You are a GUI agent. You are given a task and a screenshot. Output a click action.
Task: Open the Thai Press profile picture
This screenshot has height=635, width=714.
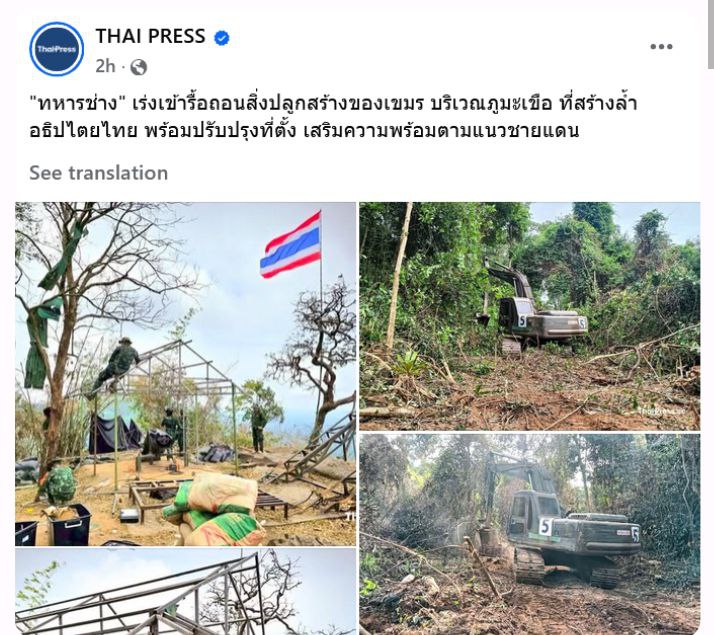pyautogui.click(x=56, y=49)
